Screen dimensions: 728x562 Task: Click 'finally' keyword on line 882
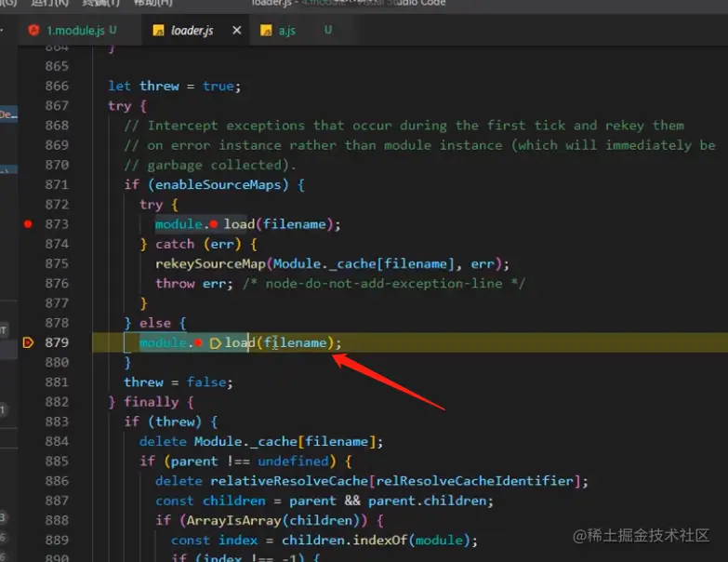tap(151, 402)
